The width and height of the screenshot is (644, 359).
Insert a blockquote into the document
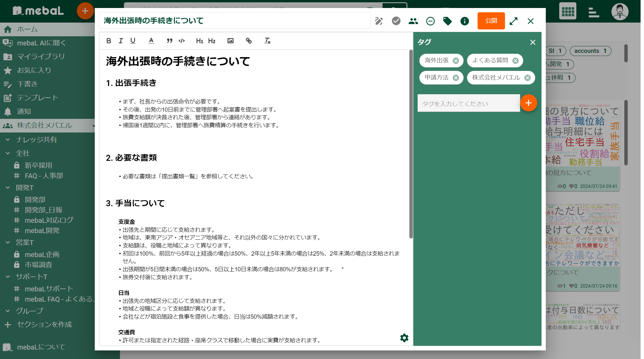point(169,41)
